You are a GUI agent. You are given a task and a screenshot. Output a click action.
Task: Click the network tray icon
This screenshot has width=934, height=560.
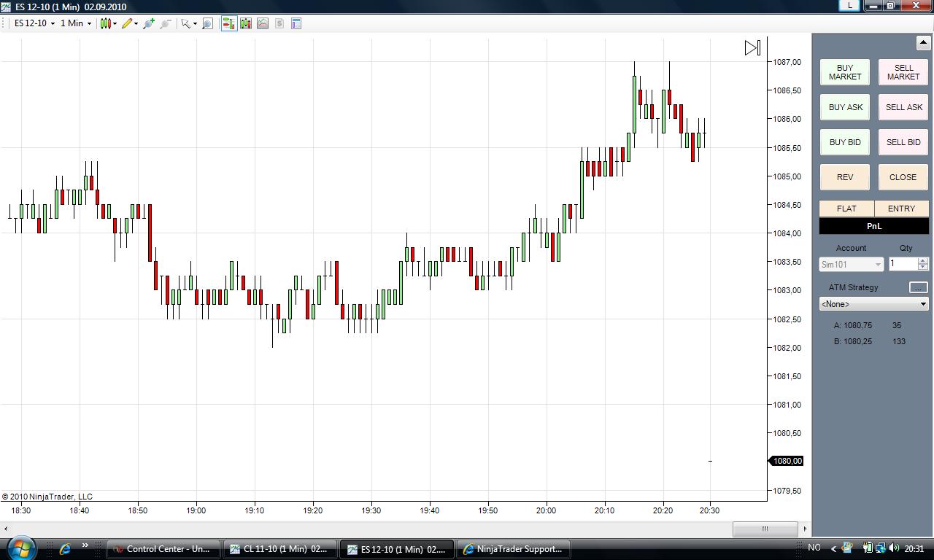pyautogui.click(x=881, y=548)
